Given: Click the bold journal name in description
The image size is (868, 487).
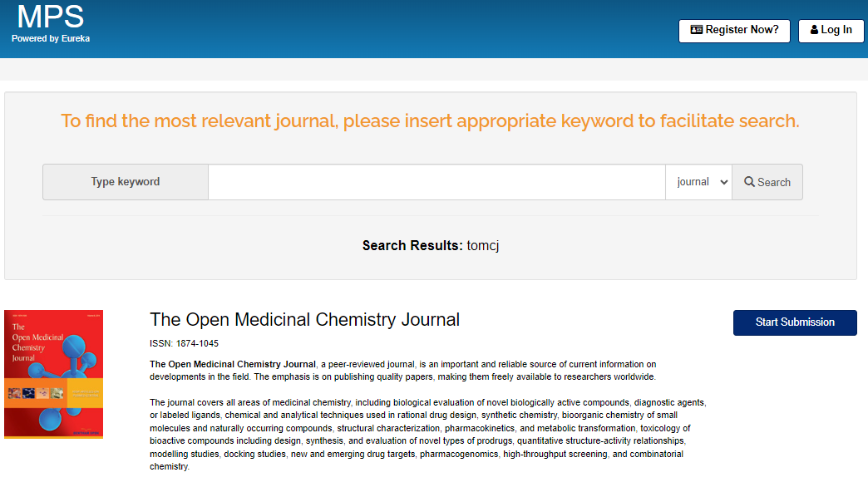Looking at the screenshot, I should (x=232, y=364).
